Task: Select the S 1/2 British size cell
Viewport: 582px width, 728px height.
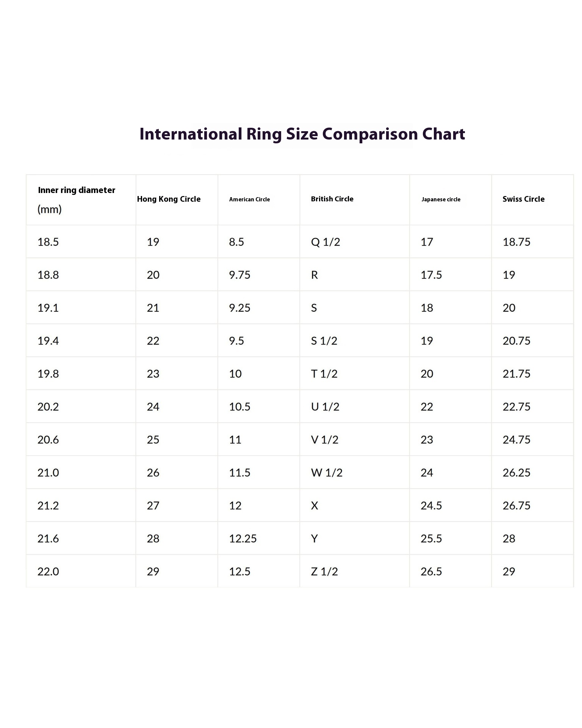Action: click(x=355, y=340)
